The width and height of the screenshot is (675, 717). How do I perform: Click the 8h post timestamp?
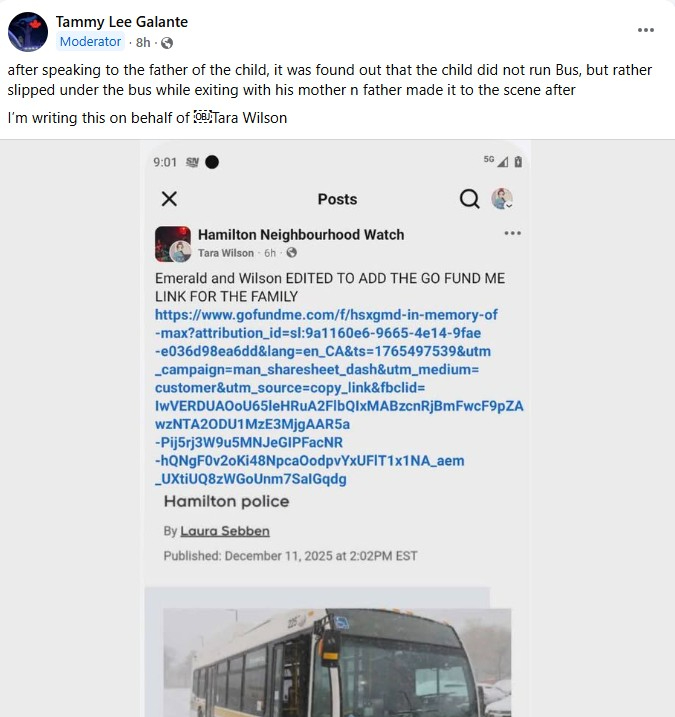[x=143, y=42]
